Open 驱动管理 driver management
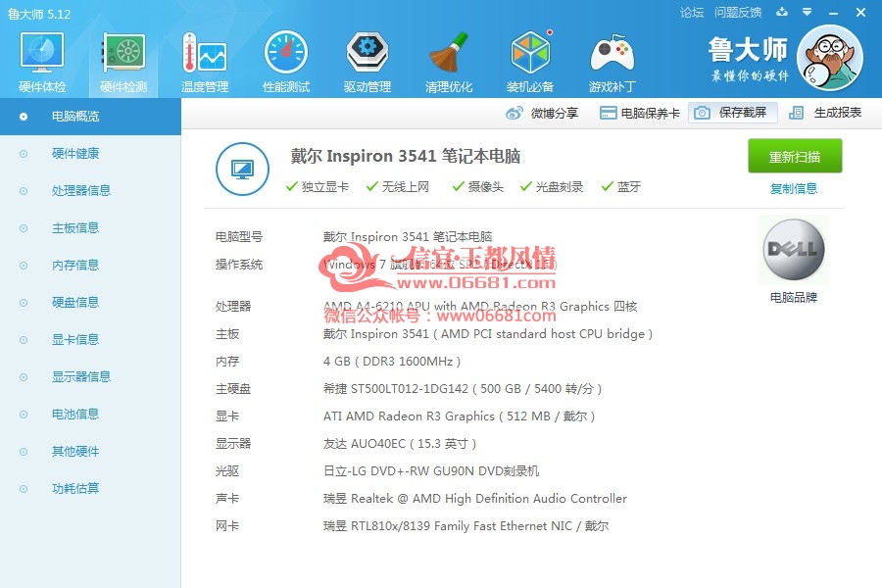 coord(367,62)
